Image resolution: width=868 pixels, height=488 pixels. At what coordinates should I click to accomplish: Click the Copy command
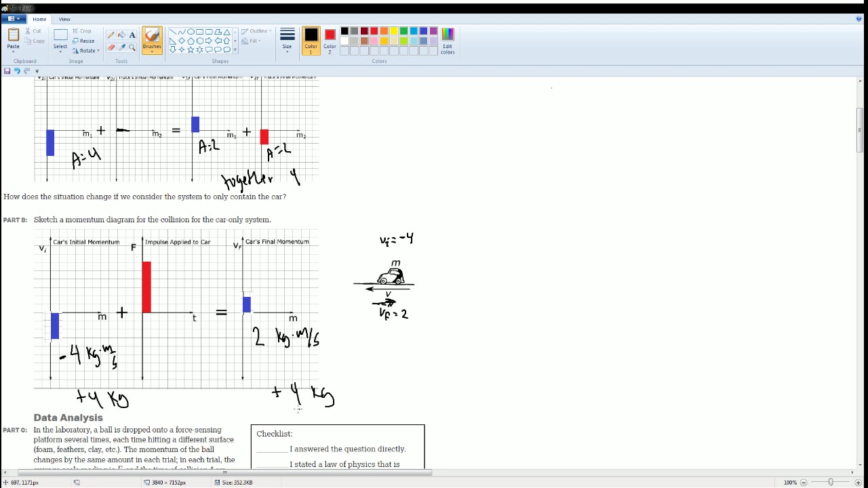pos(34,41)
